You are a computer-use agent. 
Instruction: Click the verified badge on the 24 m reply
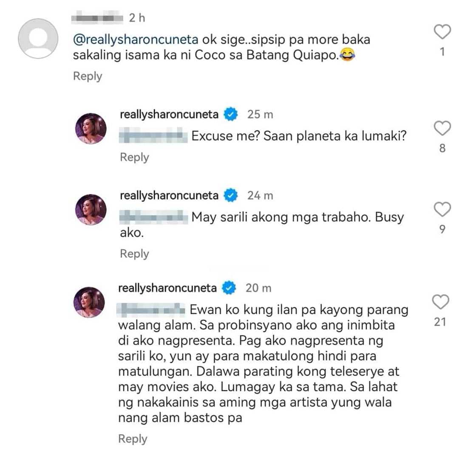point(231,195)
